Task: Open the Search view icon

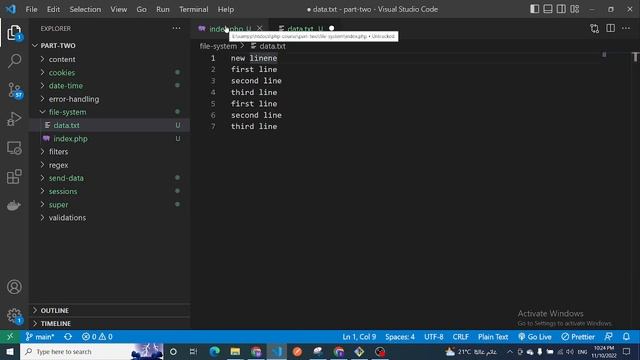Action: tap(14, 61)
